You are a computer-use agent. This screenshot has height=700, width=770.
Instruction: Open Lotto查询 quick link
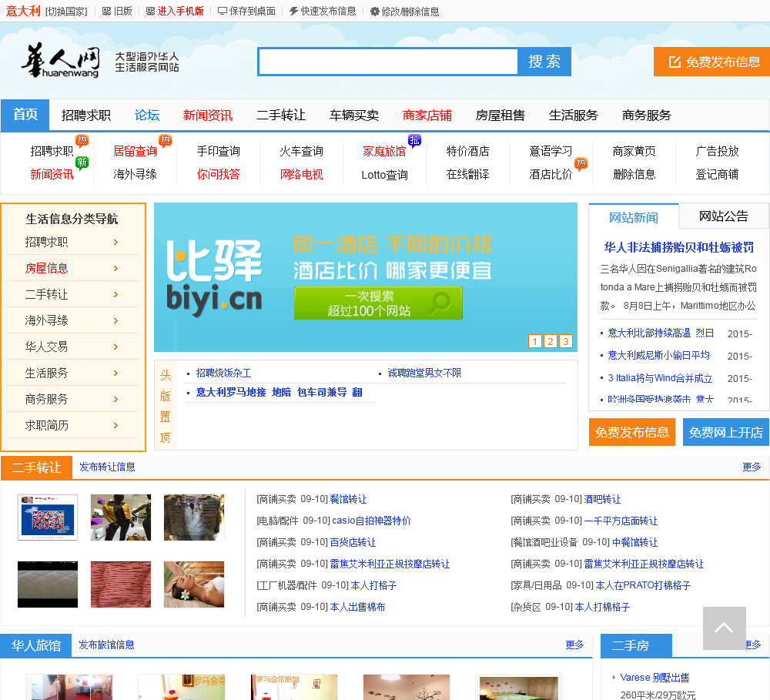coord(384,174)
